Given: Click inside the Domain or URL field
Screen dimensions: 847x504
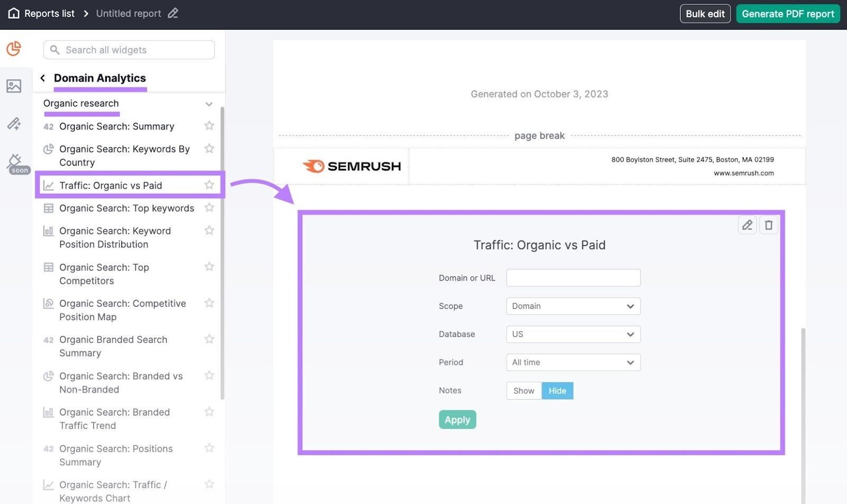Looking at the screenshot, I should (573, 277).
